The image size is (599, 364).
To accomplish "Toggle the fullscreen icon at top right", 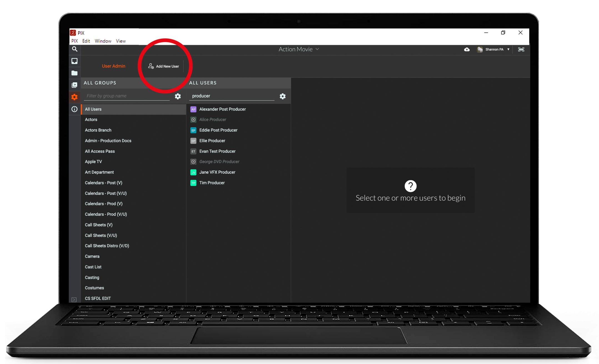I will click(x=521, y=49).
